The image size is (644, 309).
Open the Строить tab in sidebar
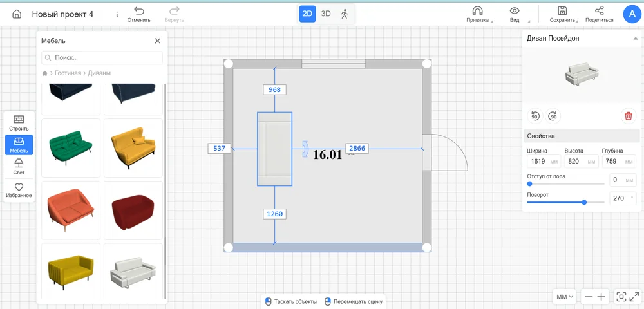coord(19,123)
